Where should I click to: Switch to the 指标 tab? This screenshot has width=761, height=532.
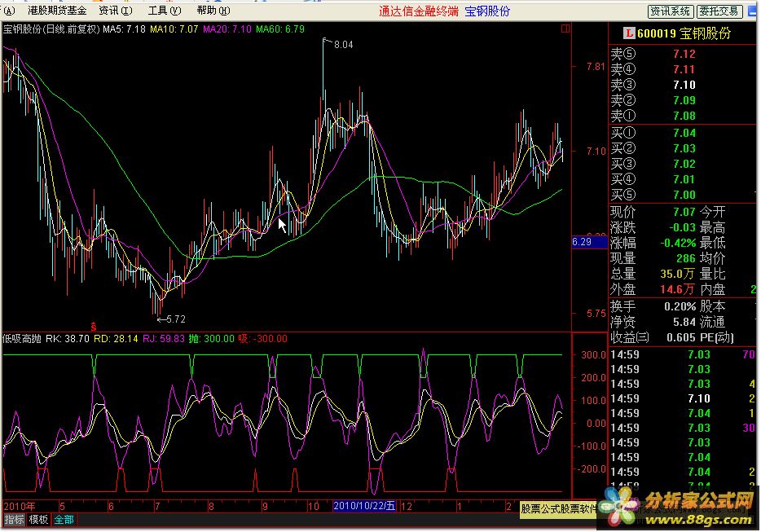point(14,520)
